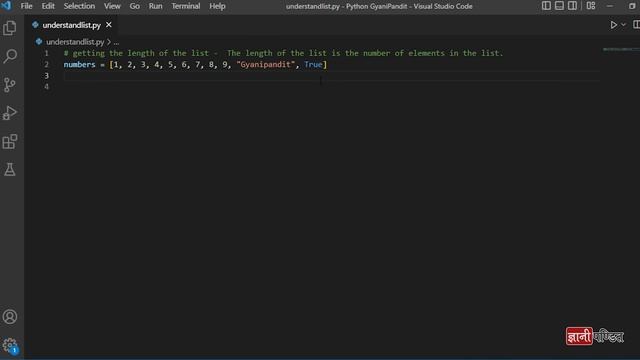The image size is (640, 360).
Task: Close the understandlist.py tab
Action: 109,25
